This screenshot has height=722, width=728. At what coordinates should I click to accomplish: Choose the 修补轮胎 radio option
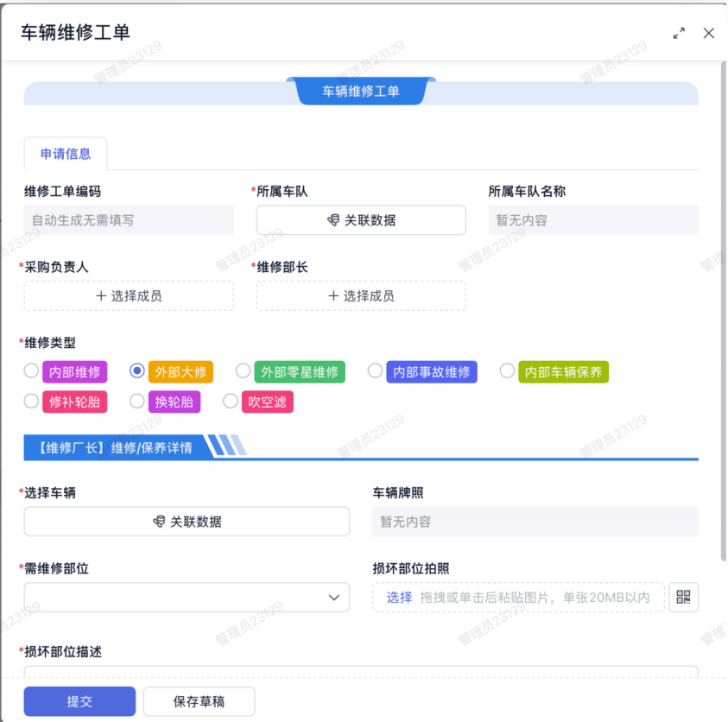(31, 402)
